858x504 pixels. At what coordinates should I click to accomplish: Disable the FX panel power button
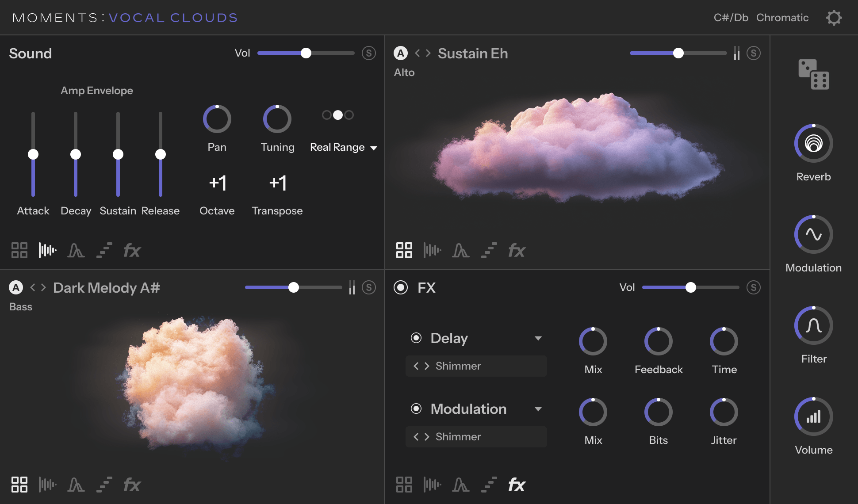401,287
